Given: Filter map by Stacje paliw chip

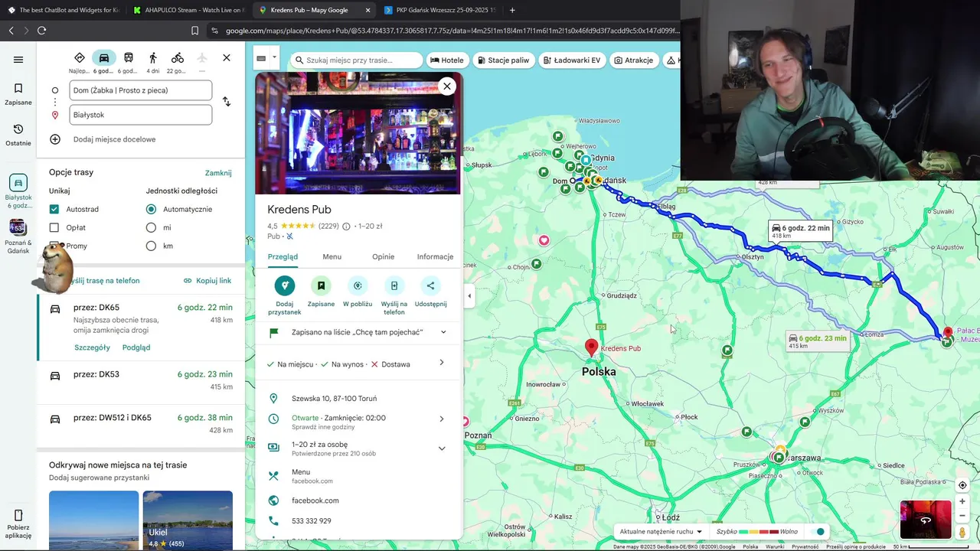Looking at the screenshot, I should pos(504,60).
